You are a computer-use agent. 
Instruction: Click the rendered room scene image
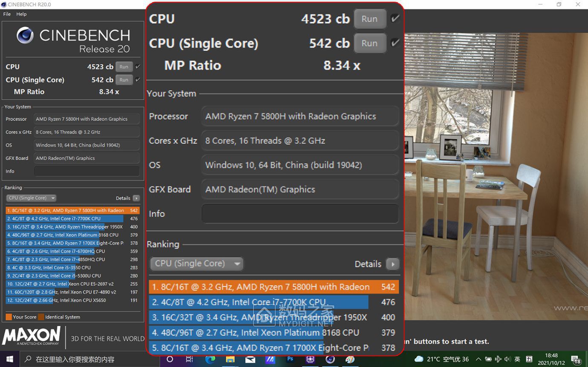(496, 176)
